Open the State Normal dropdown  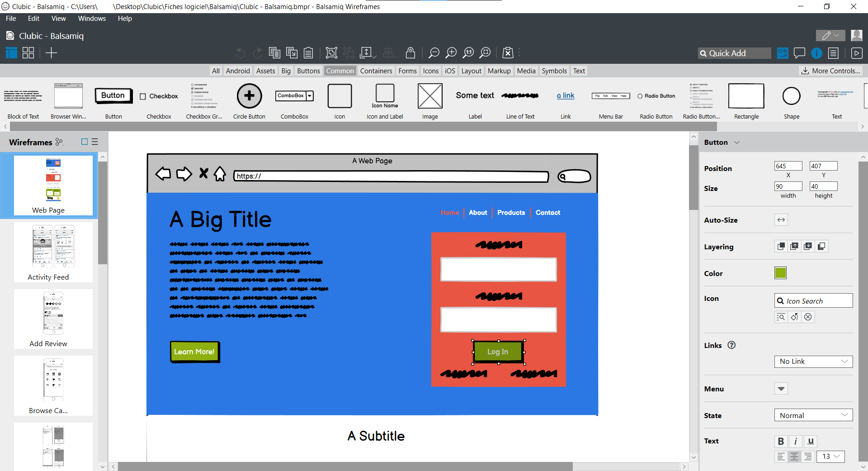[813, 415]
